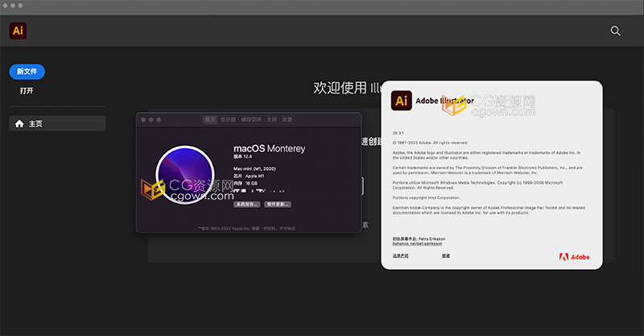Switch to 资源 tab in About This Mac
Viewport: 644px width, 336px height.
(x=287, y=120)
